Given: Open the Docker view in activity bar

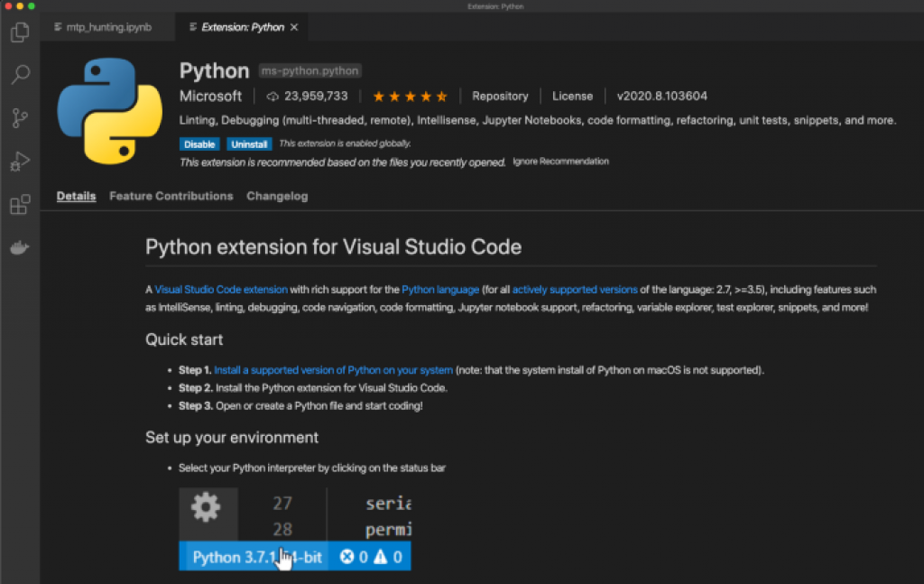Looking at the screenshot, I should (x=20, y=247).
